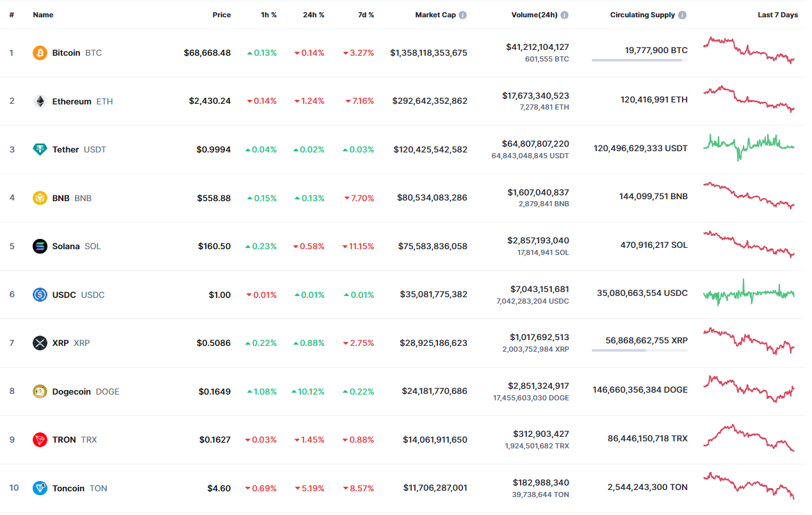Click the TRON coin logo icon
Screen dimensions: 812x515
pos(40,439)
